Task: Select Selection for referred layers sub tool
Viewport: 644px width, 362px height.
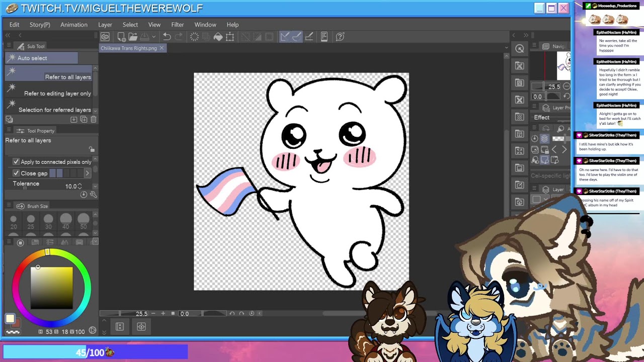Action: click(x=49, y=107)
